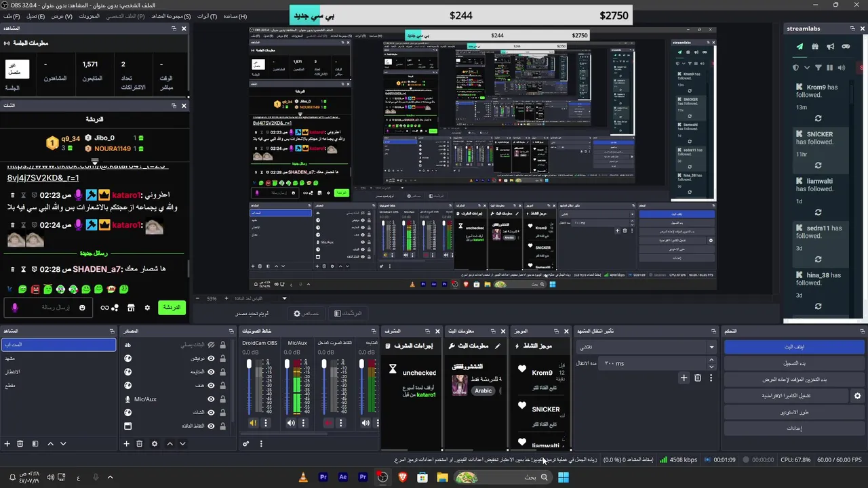Screen dimensions: 868x488
Task: Click Start Replay Buffer button
Action: click(794, 380)
